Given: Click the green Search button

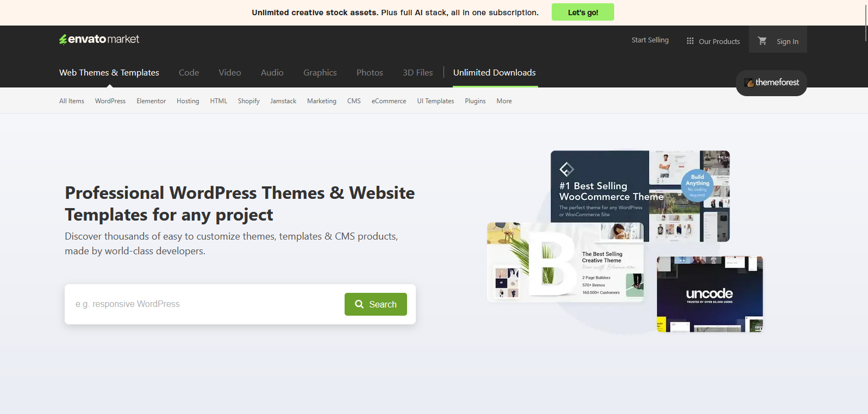Looking at the screenshot, I should 376,304.
